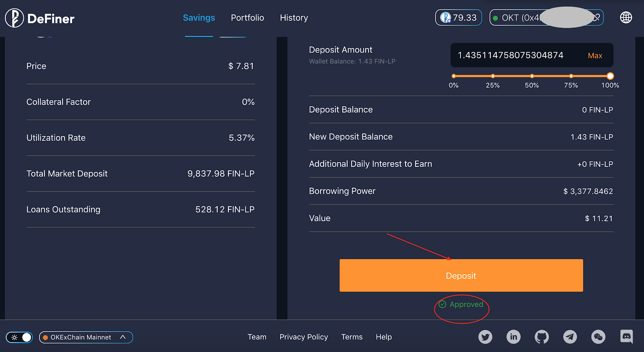Set deposit slider to 25%
This screenshot has width=644, height=352.
click(493, 76)
